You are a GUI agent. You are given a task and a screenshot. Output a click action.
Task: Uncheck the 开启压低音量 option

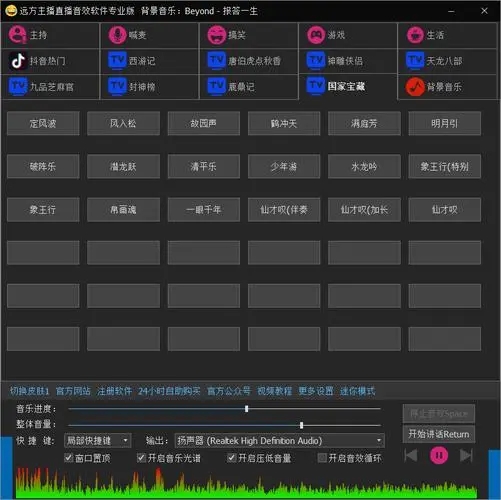[x=231, y=458]
